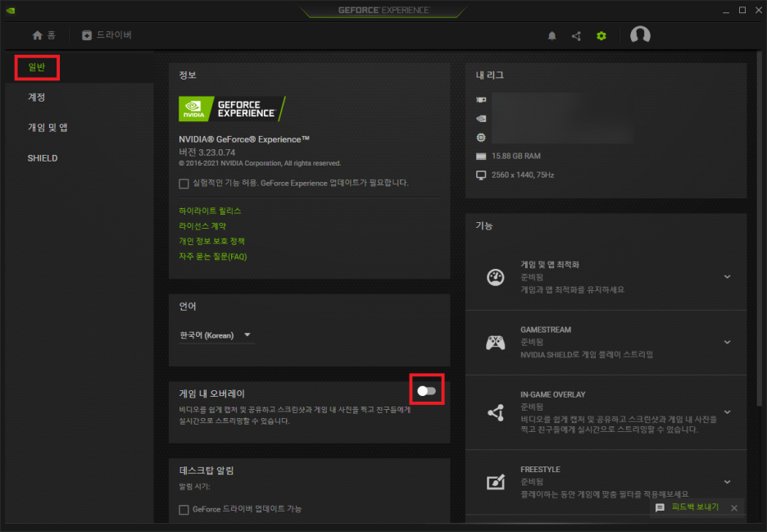Click the RAM icon beside 15.88 GB
The width and height of the screenshot is (767, 532).
481,156
